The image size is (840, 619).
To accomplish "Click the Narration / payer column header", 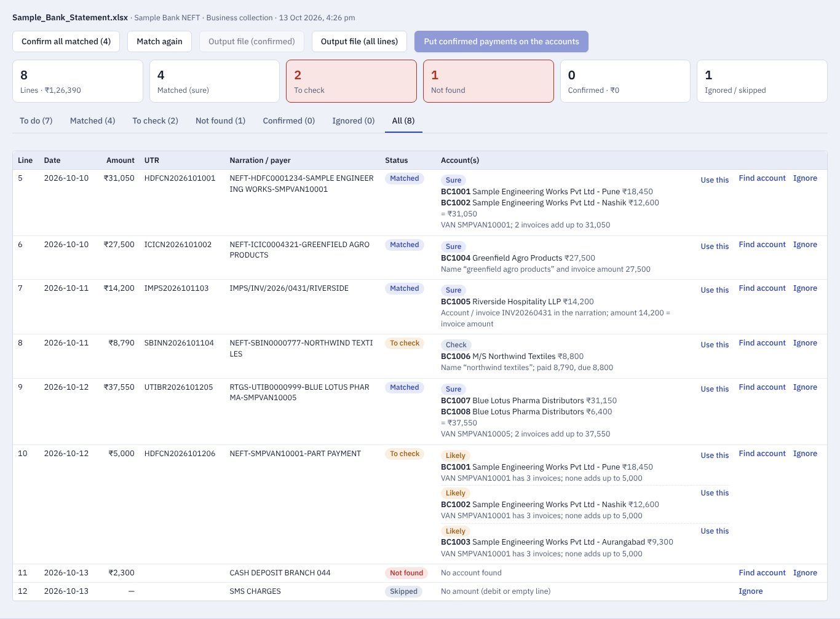I will click(260, 160).
